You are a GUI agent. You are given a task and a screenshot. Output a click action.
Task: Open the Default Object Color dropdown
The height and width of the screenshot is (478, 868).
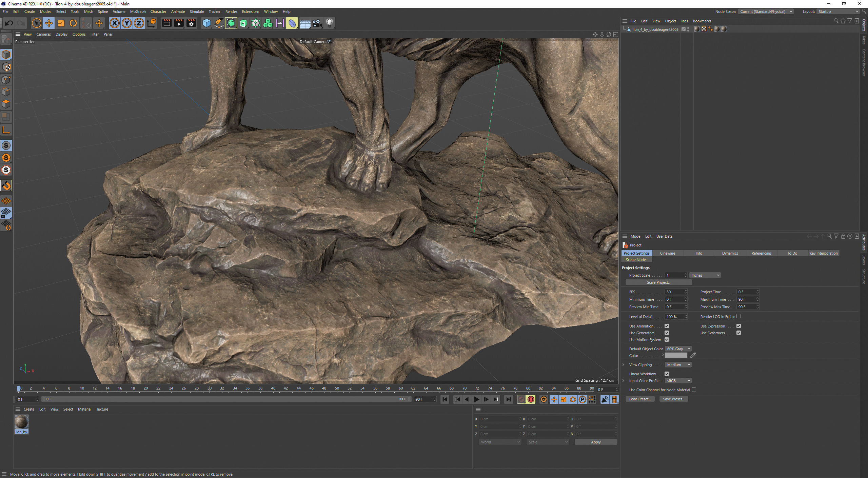click(x=678, y=349)
